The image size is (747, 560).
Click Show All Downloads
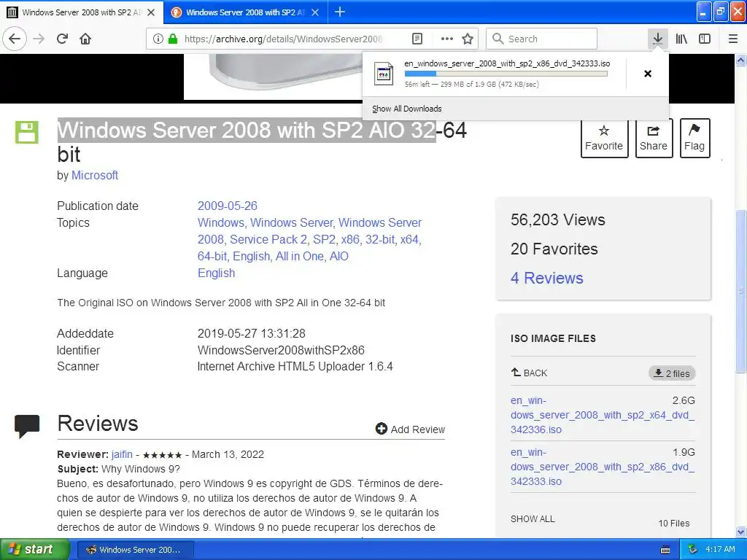407,109
